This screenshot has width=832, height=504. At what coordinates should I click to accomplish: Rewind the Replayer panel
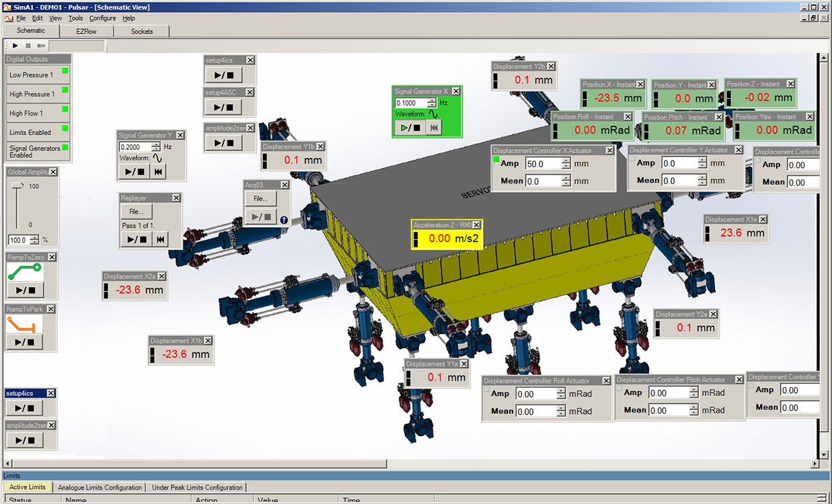point(160,239)
